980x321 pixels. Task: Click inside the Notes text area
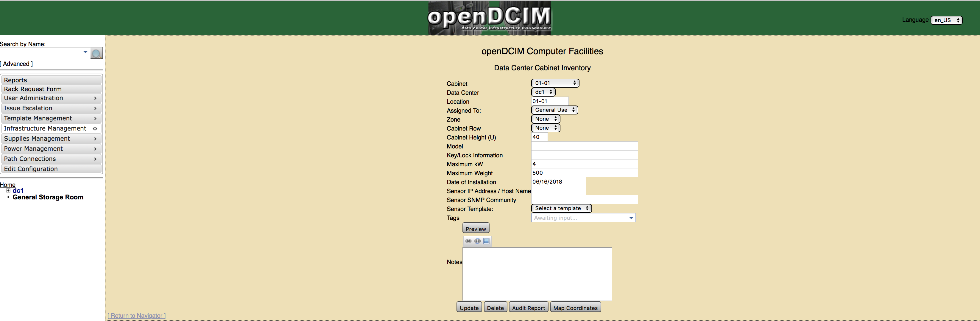[x=537, y=274]
